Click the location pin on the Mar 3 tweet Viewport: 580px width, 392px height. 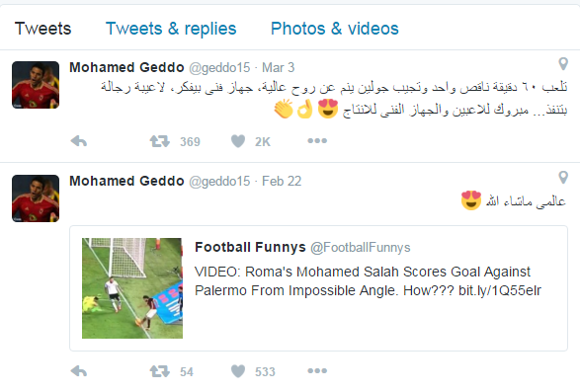pos(563,63)
